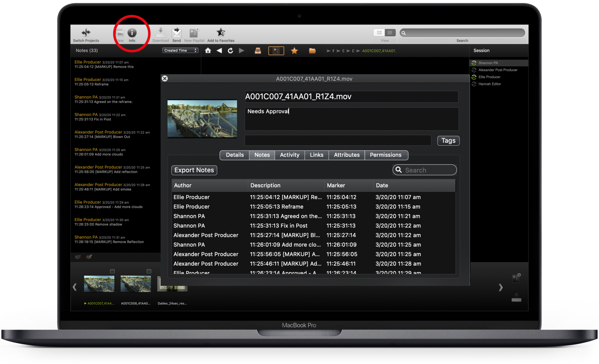This screenshot has height=364, width=599.
Task: Click the orange star icon
Action: point(294,51)
